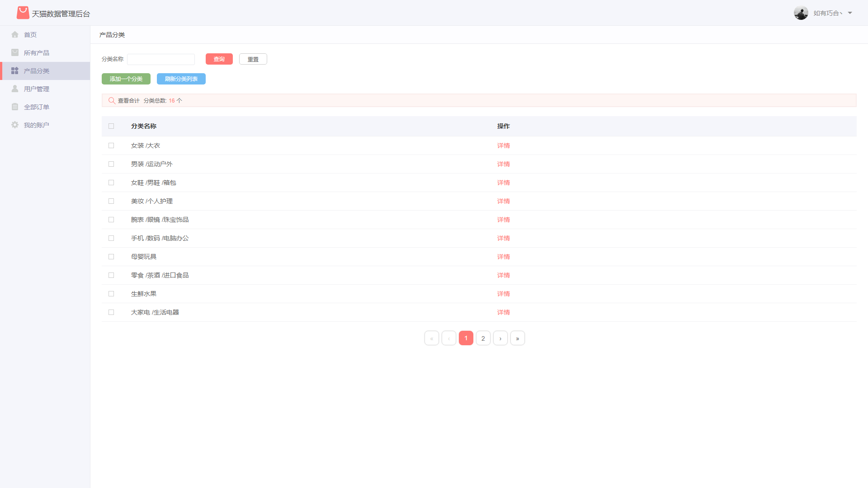Click the grid icon beside 产品分类
The image size is (868, 488).
15,70
